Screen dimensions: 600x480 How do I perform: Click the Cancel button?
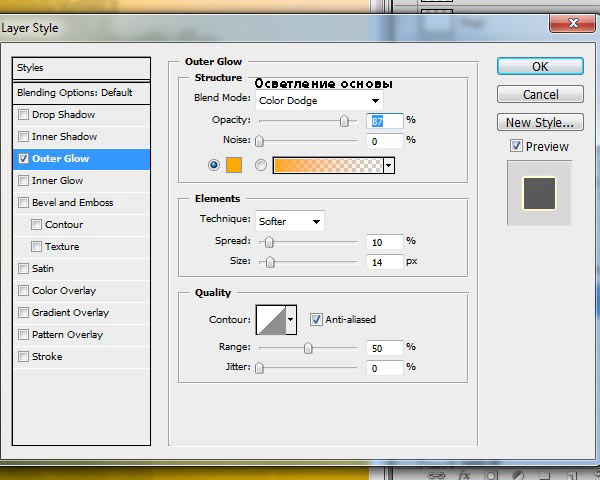coord(540,94)
